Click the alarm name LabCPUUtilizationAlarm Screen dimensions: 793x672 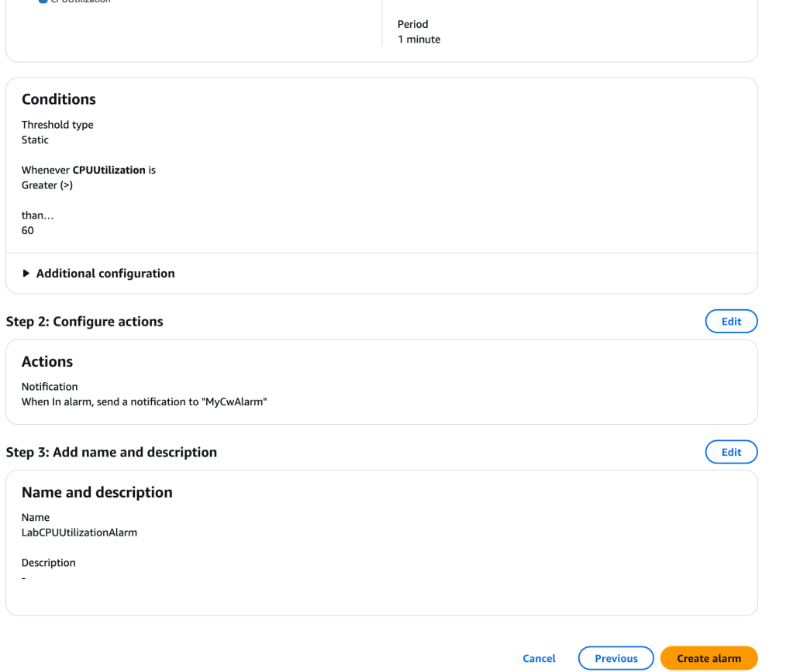click(x=79, y=532)
